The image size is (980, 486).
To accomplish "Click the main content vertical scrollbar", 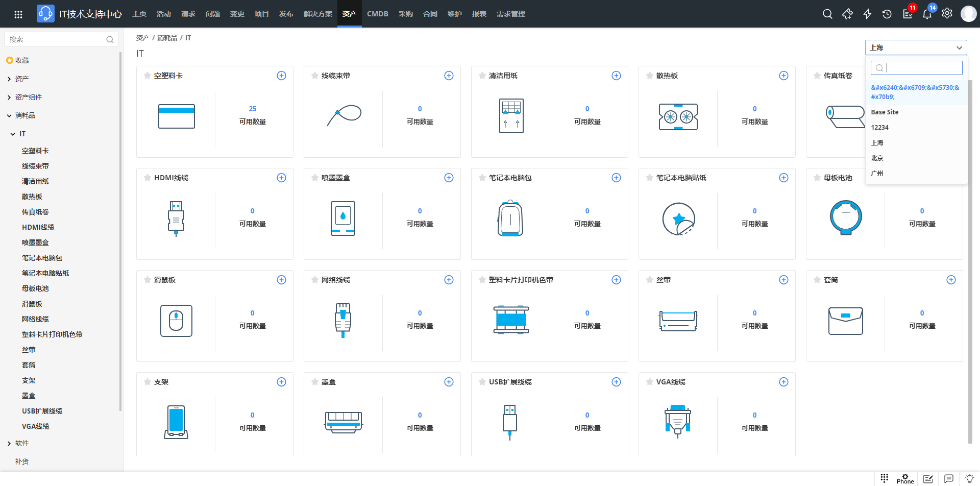I will (x=970, y=261).
